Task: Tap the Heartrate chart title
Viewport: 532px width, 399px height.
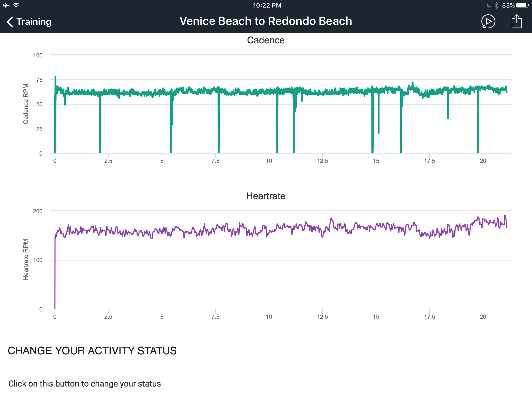Action: [x=266, y=196]
